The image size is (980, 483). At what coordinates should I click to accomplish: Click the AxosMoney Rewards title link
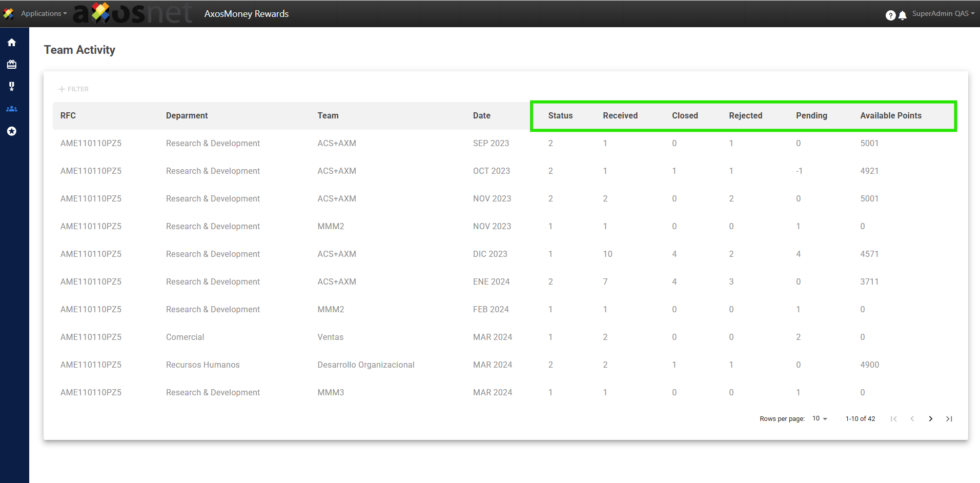246,14
